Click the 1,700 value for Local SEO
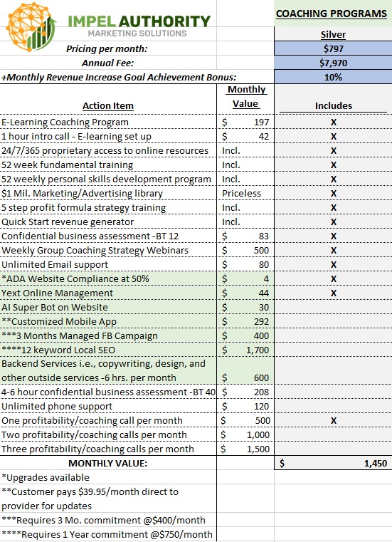The image size is (392, 542). 258,350
